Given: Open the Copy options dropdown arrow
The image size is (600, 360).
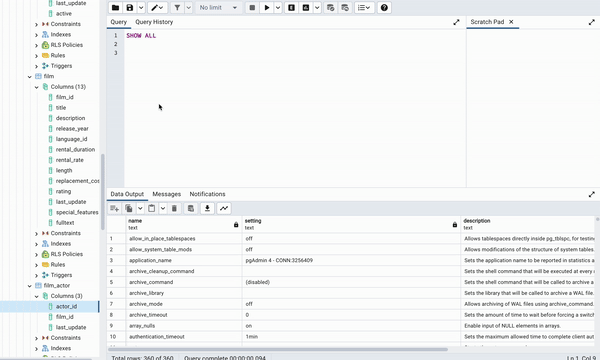Looking at the screenshot, I should tap(140, 209).
